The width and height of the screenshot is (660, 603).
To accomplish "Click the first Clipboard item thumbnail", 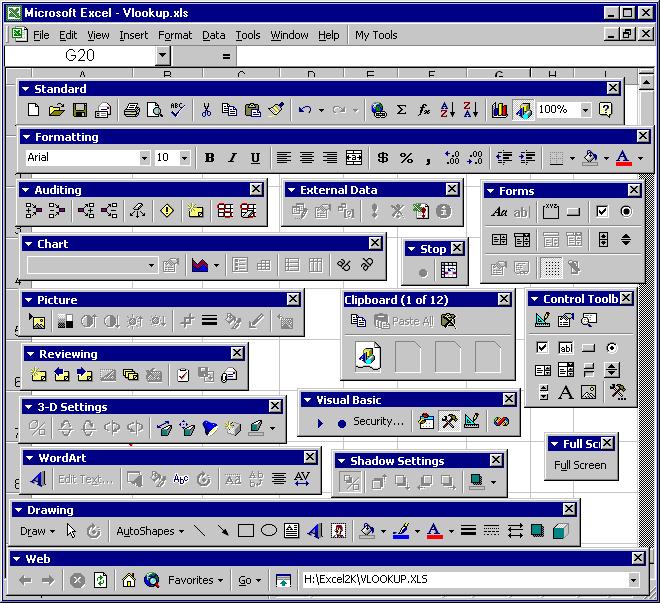I will point(368,357).
